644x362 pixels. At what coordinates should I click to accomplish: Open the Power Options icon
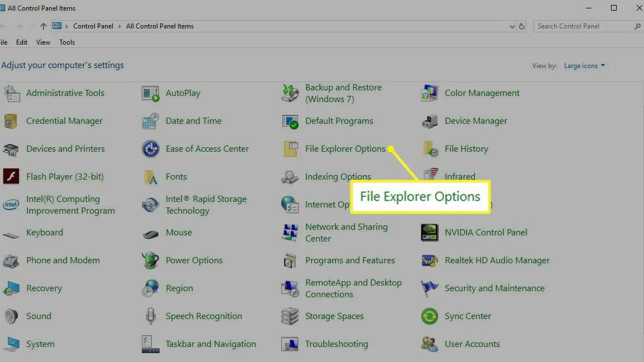[x=150, y=260]
